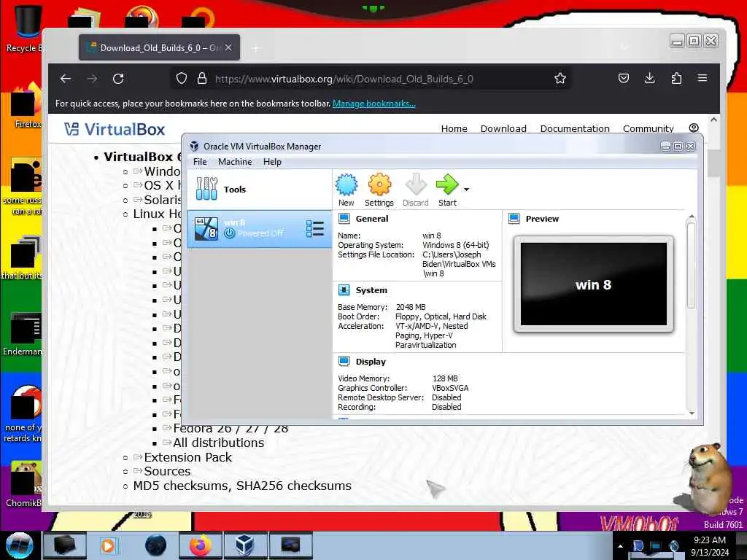Open the Help menu in VirtualBox Manager
Image resolution: width=747 pixels, height=560 pixels.
(x=272, y=162)
